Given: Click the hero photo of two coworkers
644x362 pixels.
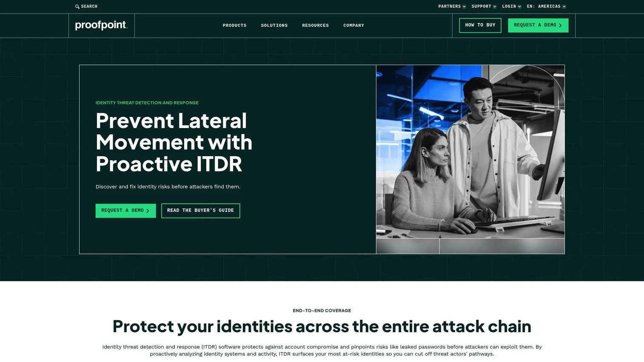Looking at the screenshot, I should (x=470, y=159).
